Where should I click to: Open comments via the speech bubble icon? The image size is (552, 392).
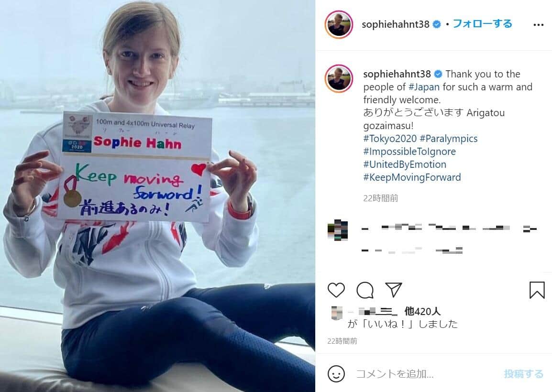coord(365,290)
